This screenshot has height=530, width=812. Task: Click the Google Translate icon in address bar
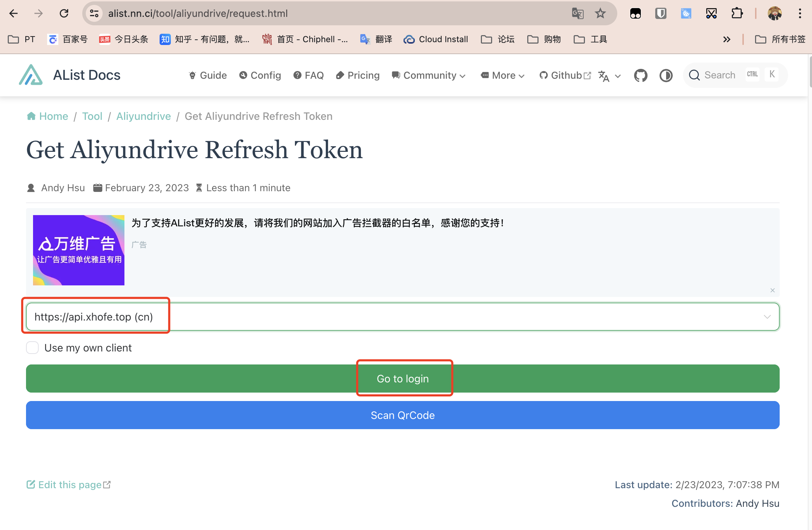click(x=578, y=13)
